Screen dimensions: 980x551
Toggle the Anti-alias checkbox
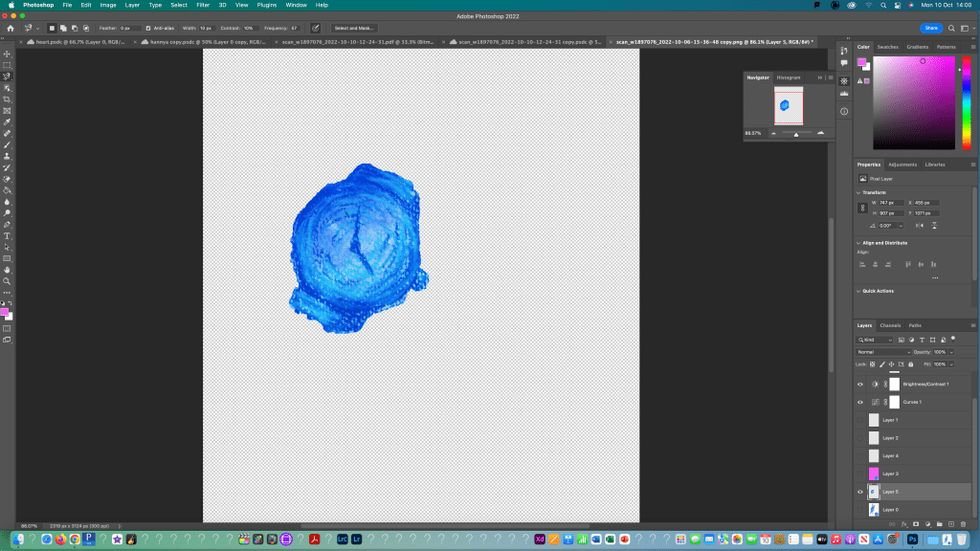(147, 29)
